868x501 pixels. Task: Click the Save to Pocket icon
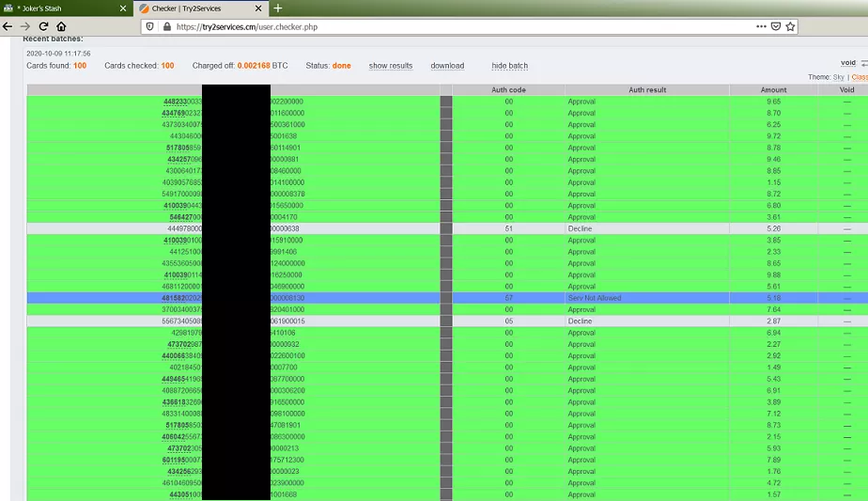(776, 26)
